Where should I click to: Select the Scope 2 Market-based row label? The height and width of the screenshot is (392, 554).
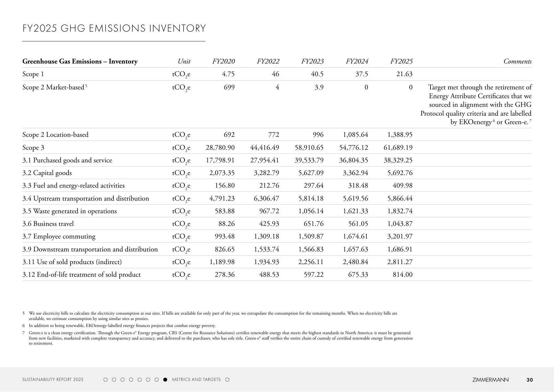(55, 87)
